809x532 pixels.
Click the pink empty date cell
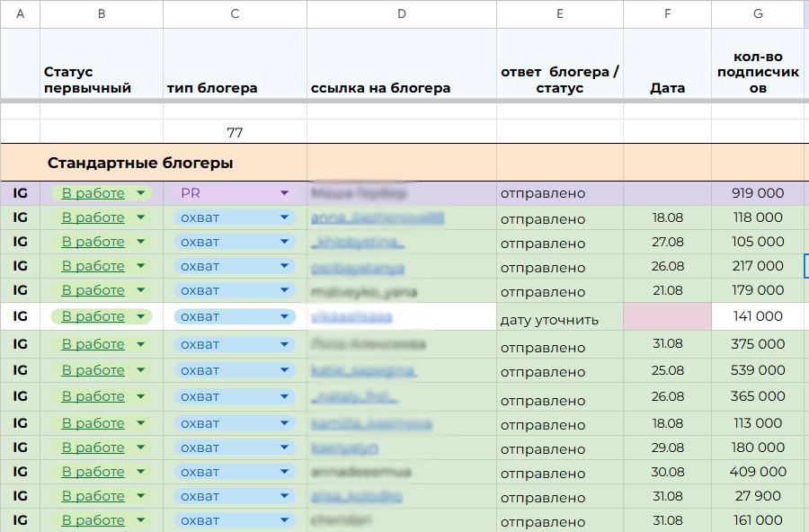pyautogui.click(x=667, y=316)
